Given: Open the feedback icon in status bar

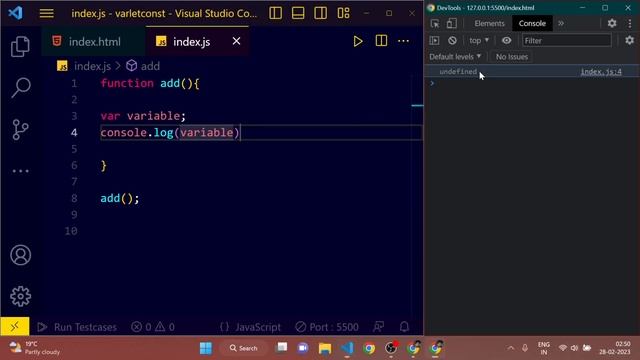Looking at the screenshot, I should pos(378,327).
